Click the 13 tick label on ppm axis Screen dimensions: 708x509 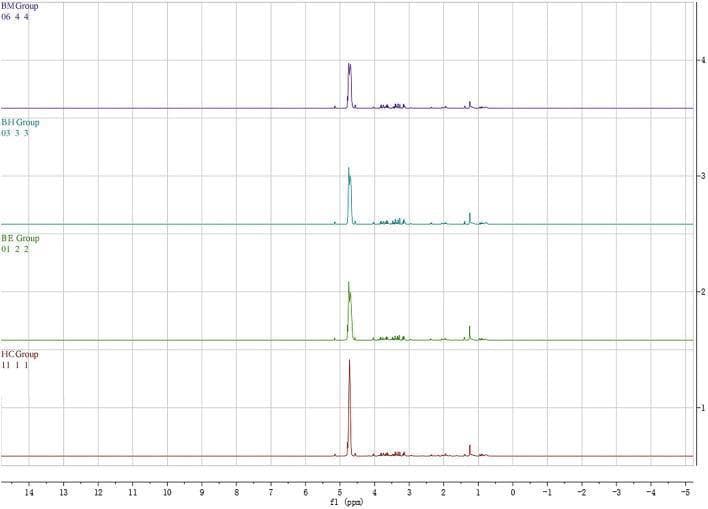pos(63,492)
